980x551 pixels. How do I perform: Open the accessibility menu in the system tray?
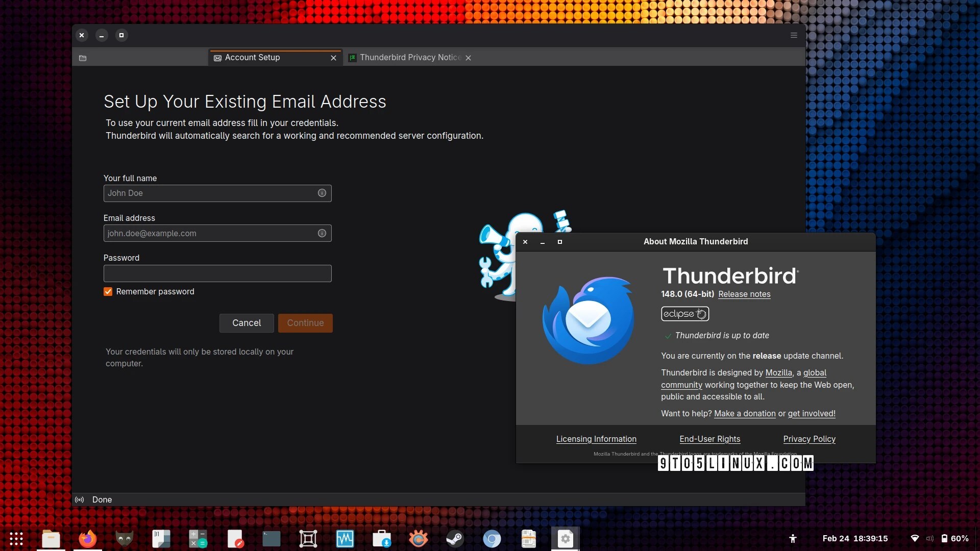tap(793, 538)
